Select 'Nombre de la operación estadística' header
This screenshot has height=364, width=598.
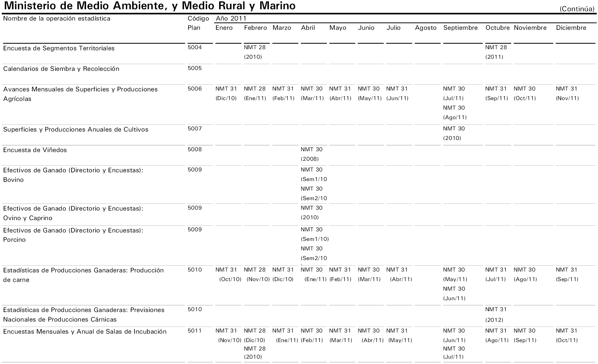[57, 19]
